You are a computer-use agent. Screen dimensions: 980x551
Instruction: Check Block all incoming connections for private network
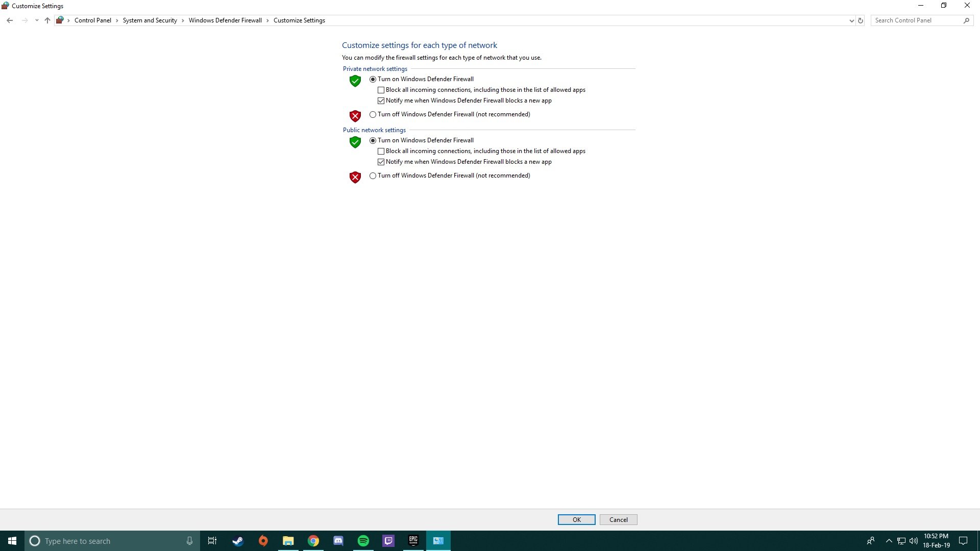(x=381, y=90)
